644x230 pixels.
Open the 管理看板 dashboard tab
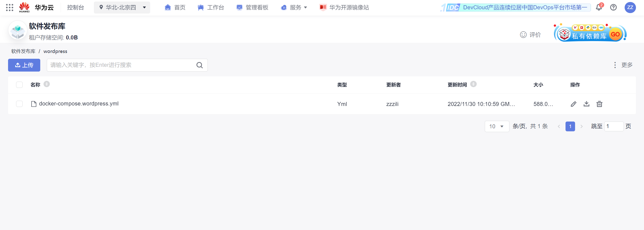[x=252, y=8]
